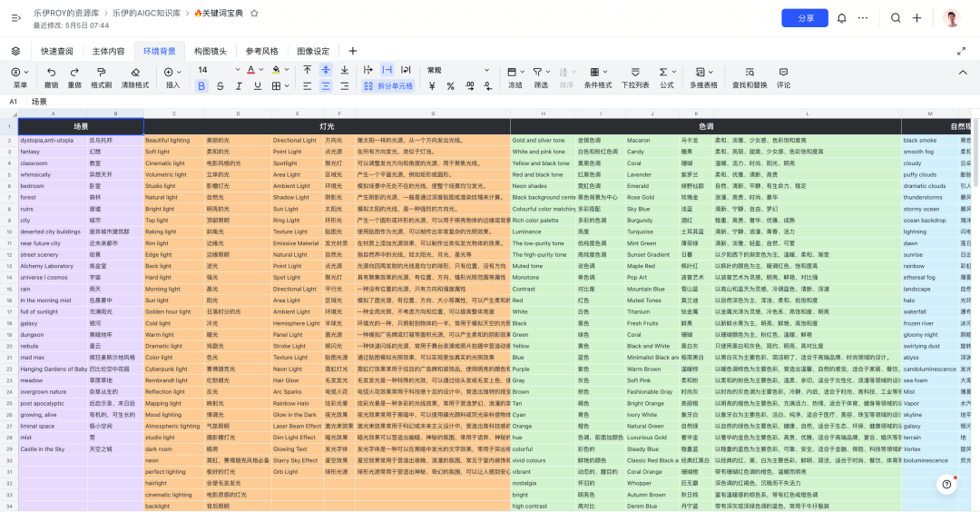Align cell content to bottom

coord(345,70)
